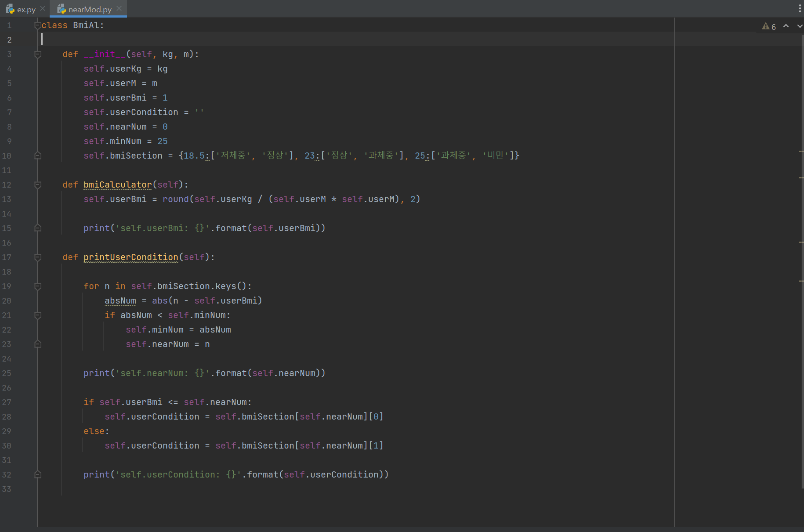Click line number 27 in the gutter
The image size is (804, 532).
click(x=7, y=402)
